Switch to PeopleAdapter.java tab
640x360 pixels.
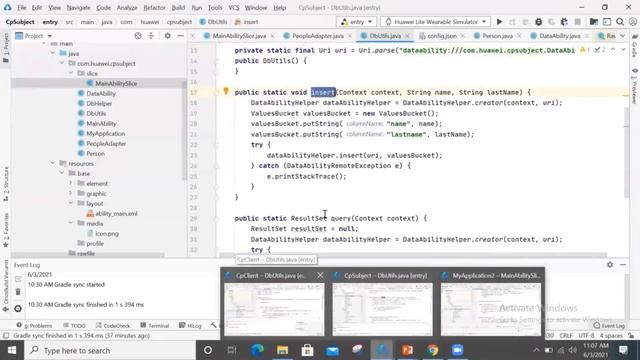click(x=317, y=36)
